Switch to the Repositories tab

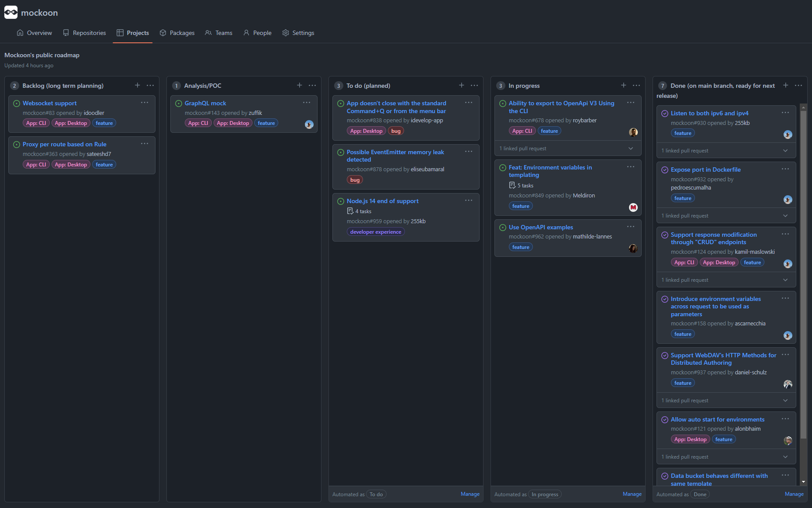[x=89, y=33]
